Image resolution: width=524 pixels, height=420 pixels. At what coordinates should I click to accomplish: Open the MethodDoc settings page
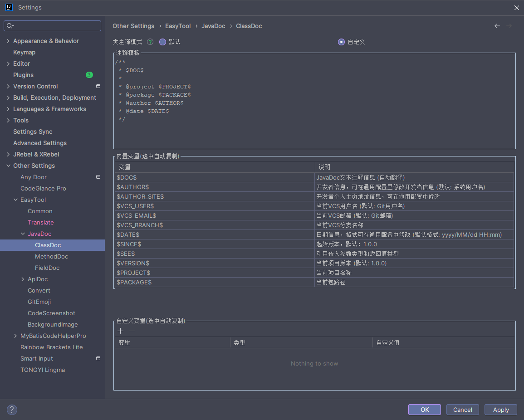coord(51,256)
